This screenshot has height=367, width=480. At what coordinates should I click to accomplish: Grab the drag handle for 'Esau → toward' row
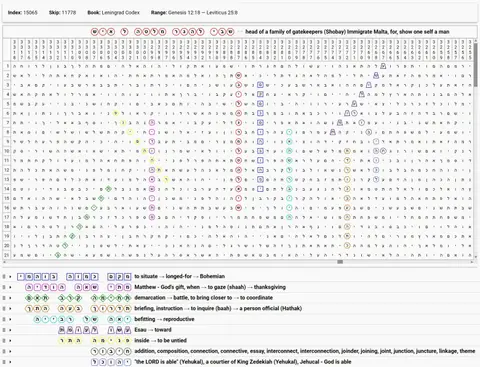pos(4,330)
